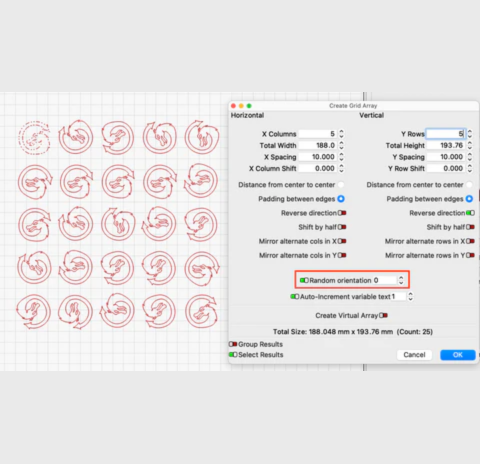Click the Auto-Increment variable text value field
The width and height of the screenshot is (480, 464).
coord(398,296)
